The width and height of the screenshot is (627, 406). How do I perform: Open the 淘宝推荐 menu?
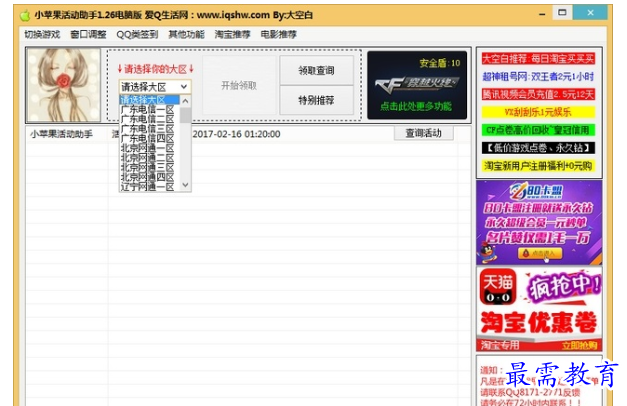(x=232, y=34)
